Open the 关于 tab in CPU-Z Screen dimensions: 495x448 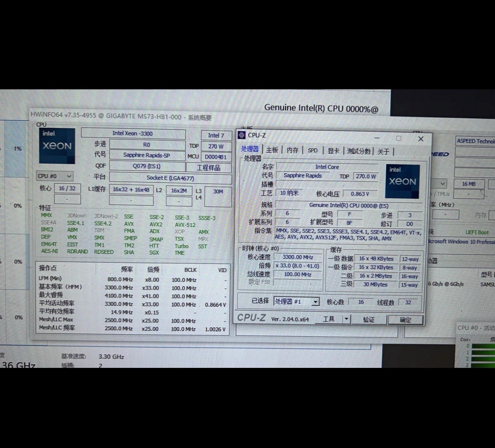point(383,151)
